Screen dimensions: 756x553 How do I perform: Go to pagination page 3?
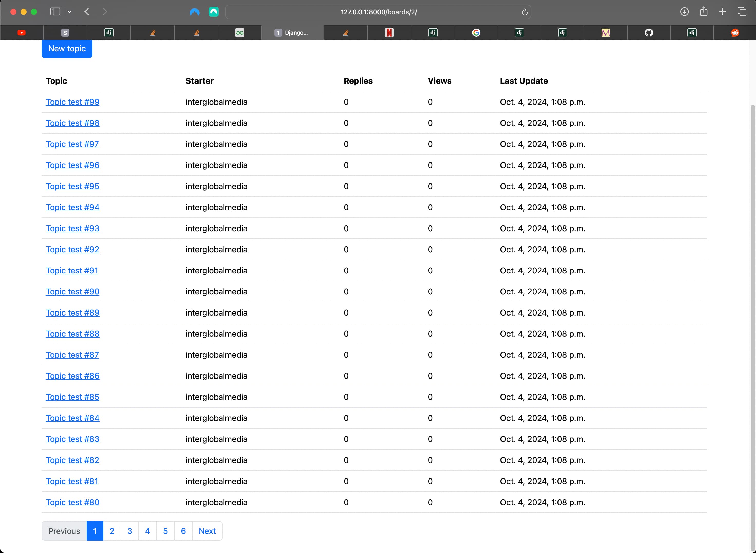130,531
